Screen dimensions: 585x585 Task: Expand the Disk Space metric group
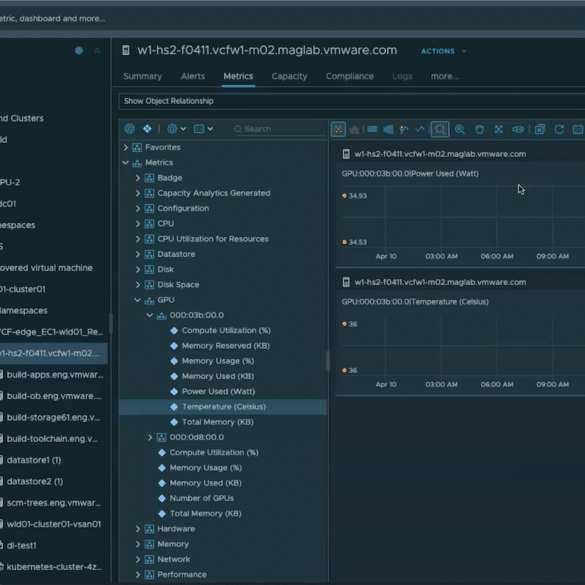tap(138, 285)
